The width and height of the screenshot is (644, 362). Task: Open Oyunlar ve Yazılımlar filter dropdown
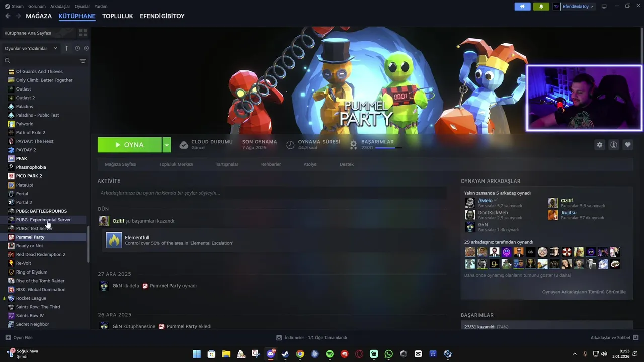click(31, 48)
